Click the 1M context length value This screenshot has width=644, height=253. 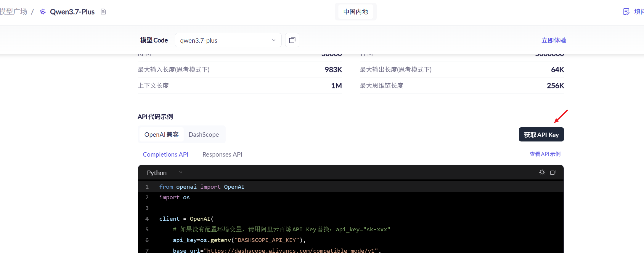pyautogui.click(x=336, y=85)
